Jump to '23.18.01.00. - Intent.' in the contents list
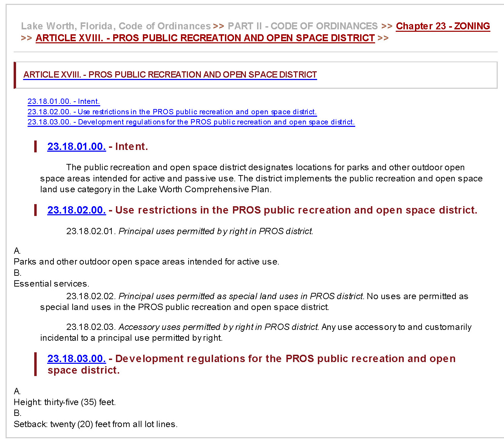Image resolution: width=504 pixels, height=440 pixels. point(64,101)
